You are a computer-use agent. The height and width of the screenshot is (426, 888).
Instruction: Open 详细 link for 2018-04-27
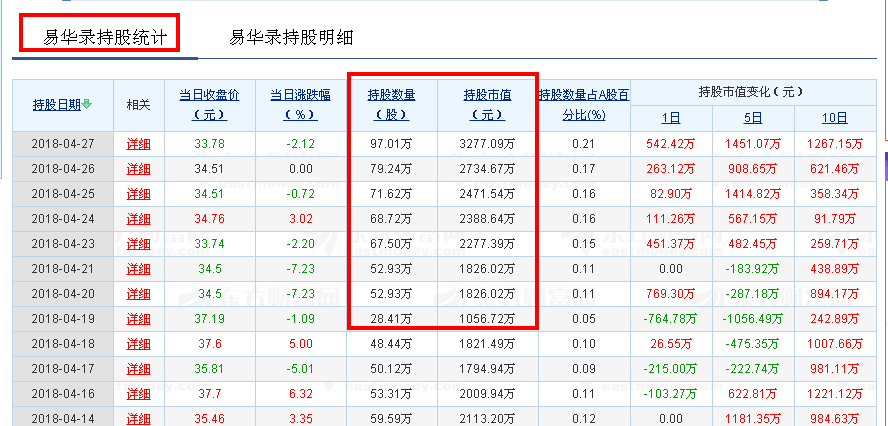(139, 144)
